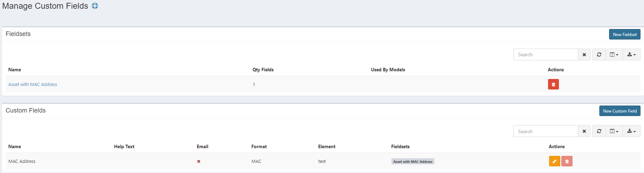Sort Fieldsets by Qty Fields column

point(263,70)
